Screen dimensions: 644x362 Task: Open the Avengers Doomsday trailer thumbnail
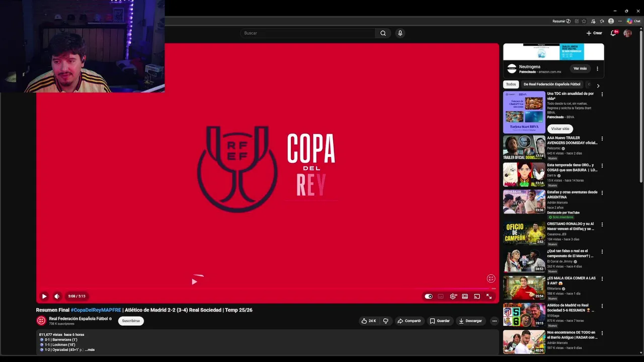tap(524, 148)
